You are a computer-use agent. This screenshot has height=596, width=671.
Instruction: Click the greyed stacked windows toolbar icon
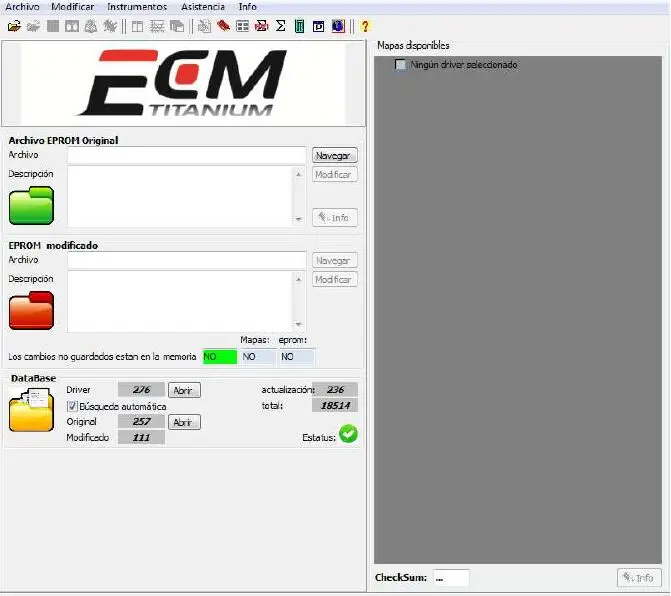coord(177,27)
